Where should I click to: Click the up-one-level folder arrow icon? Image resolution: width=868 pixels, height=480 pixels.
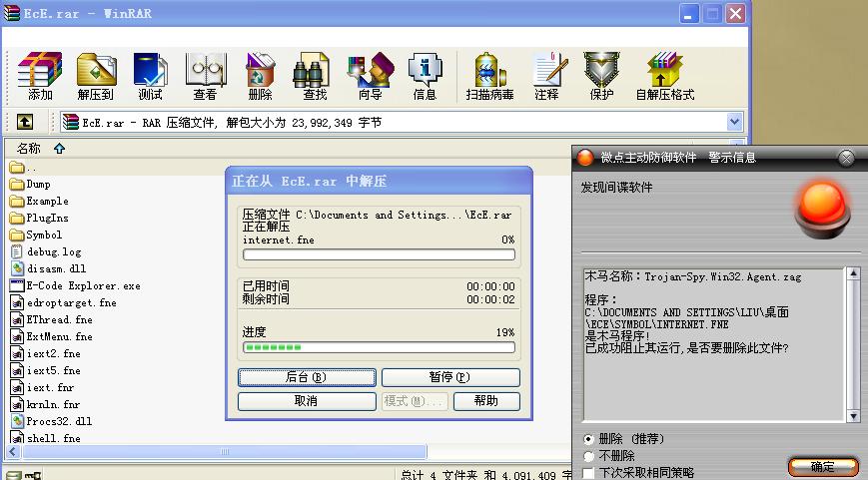point(24,122)
